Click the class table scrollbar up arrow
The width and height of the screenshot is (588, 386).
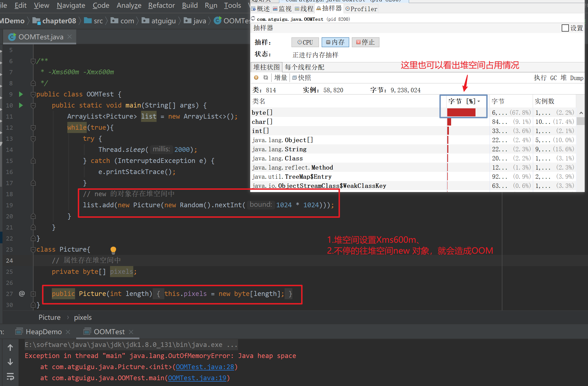[581, 113]
